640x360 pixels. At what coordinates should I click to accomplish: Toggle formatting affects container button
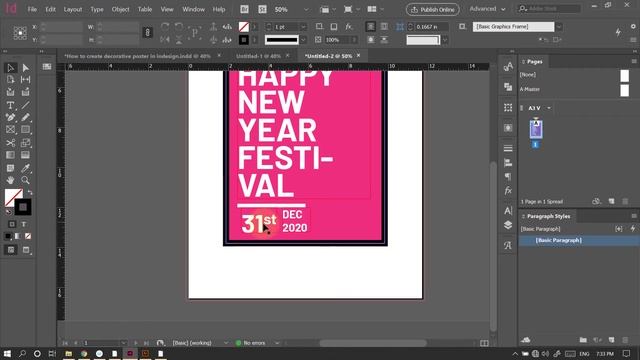pyautogui.click(x=12, y=224)
